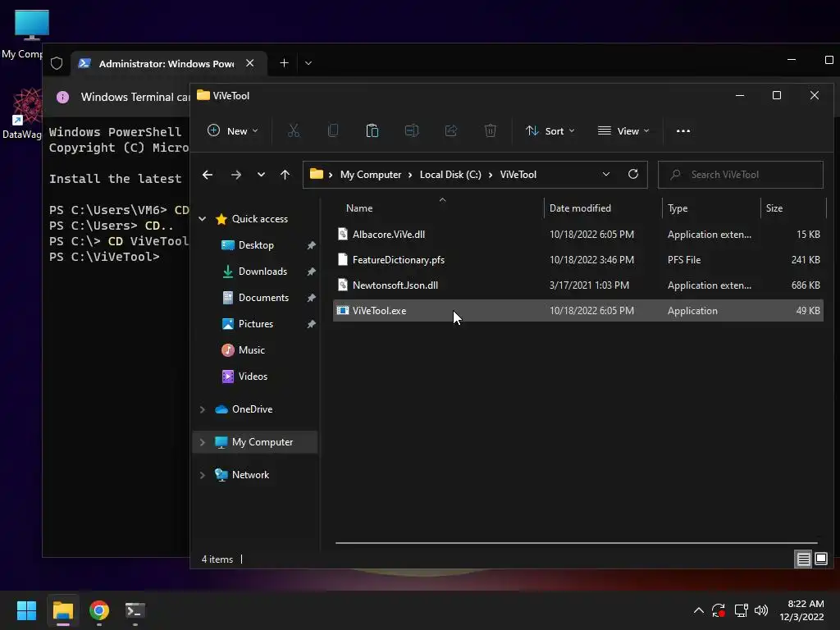The height and width of the screenshot is (630, 840).
Task: Click the Copy icon in Explorer toolbar
Action: (333, 130)
